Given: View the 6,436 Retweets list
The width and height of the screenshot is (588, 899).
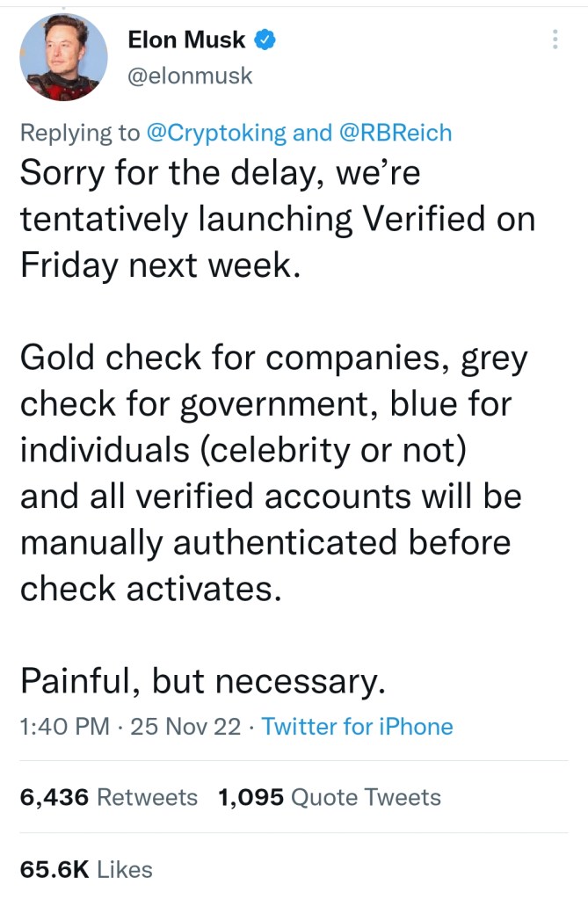Looking at the screenshot, I should pos(108,797).
